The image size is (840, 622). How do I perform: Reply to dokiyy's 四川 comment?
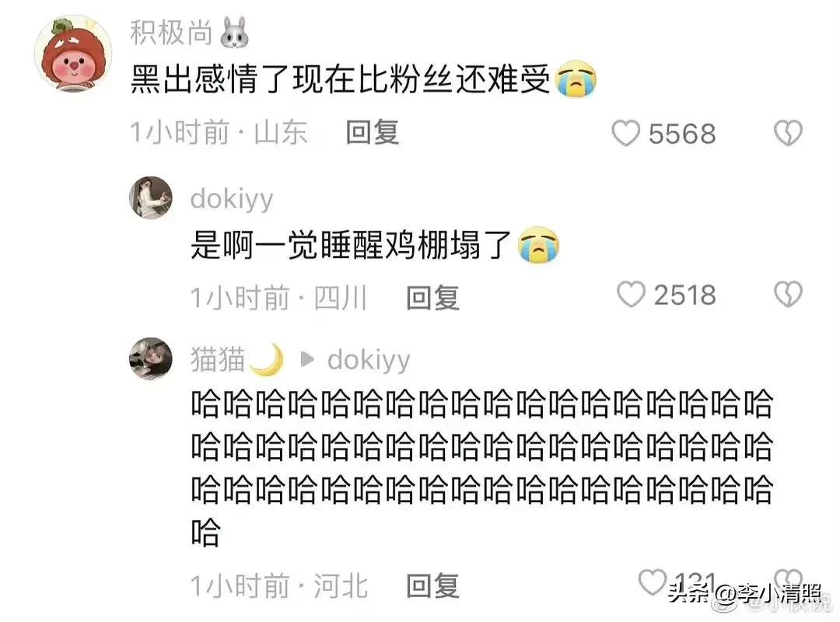point(433,298)
